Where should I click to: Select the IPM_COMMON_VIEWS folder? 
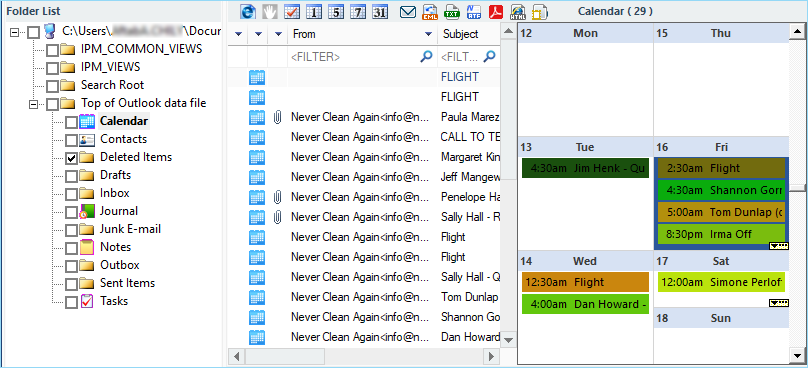click(141, 49)
